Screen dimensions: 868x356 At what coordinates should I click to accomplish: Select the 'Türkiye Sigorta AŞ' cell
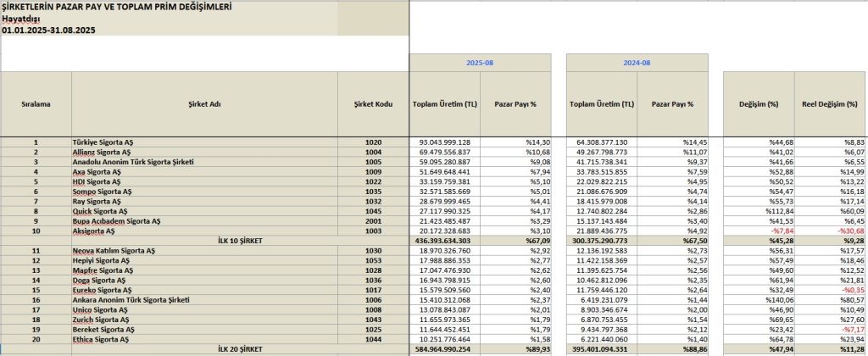click(204, 142)
